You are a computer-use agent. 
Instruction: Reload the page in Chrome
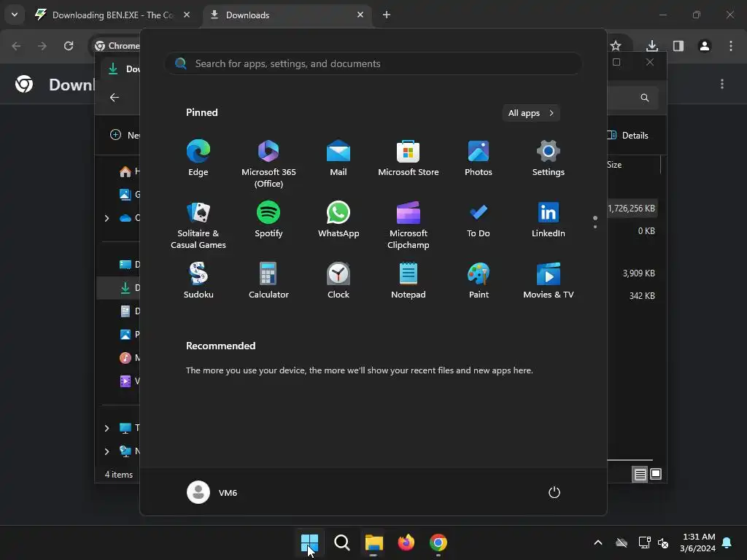69,46
